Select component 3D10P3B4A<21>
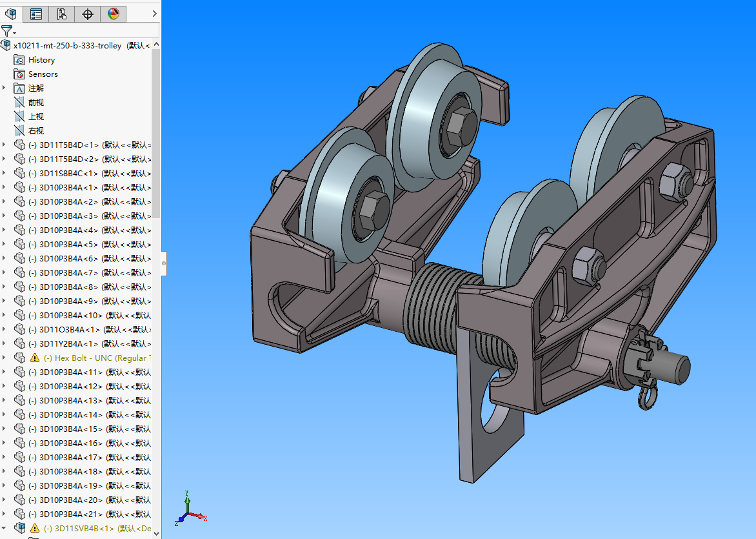The image size is (756, 539). pyautogui.click(x=89, y=514)
